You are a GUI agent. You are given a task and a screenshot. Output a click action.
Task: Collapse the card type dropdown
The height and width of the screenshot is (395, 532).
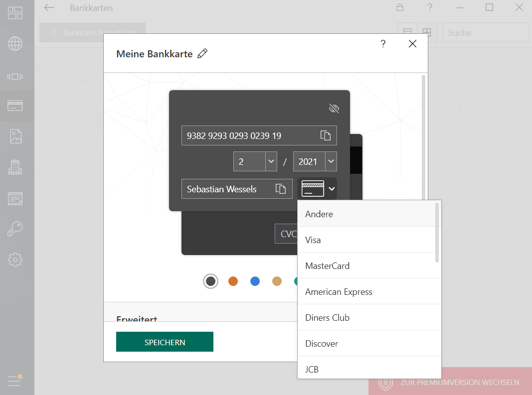click(x=317, y=189)
